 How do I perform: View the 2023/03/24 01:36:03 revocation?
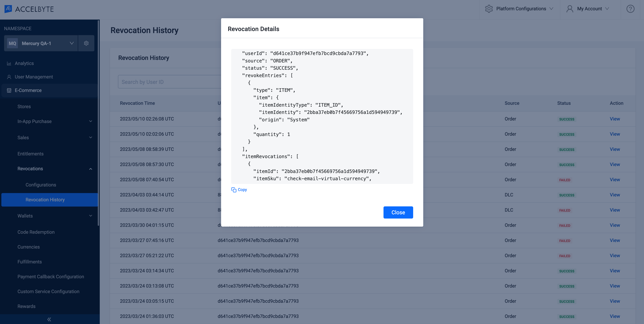pos(615,316)
